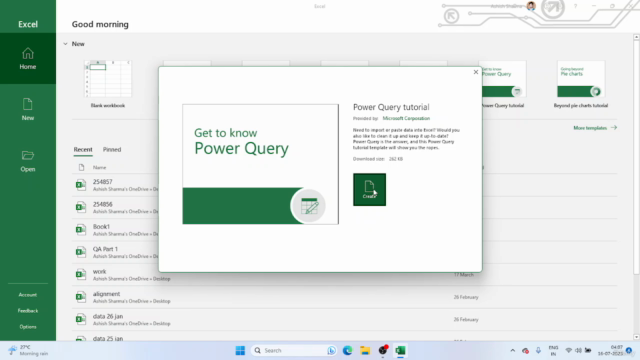Viewport: 640px width, 360px height.
Task: Choose the Blank workbook template
Action: pyautogui.click(x=108, y=84)
